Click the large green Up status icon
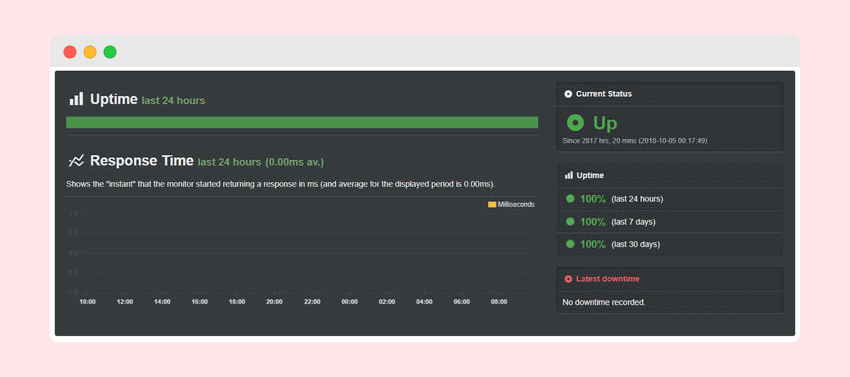 pyautogui.click(x=575, y=123)
